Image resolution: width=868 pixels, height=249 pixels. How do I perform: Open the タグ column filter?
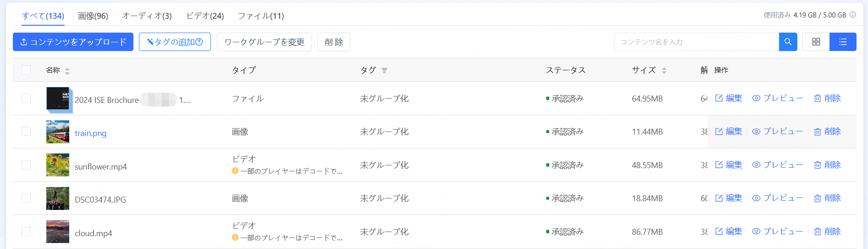[x=385, y=70]
